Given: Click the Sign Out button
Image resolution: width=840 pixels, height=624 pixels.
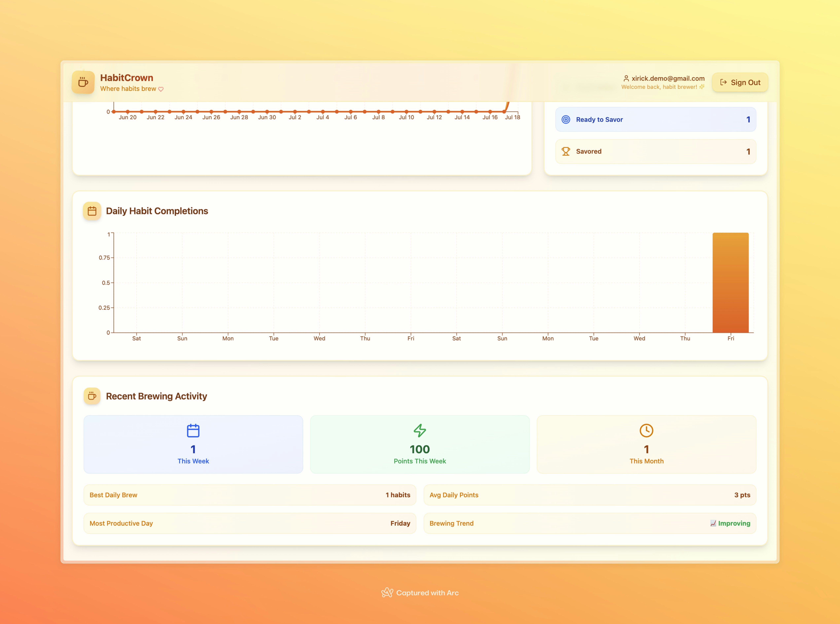Looking at the screenshot, I should (x=740, y=82).
